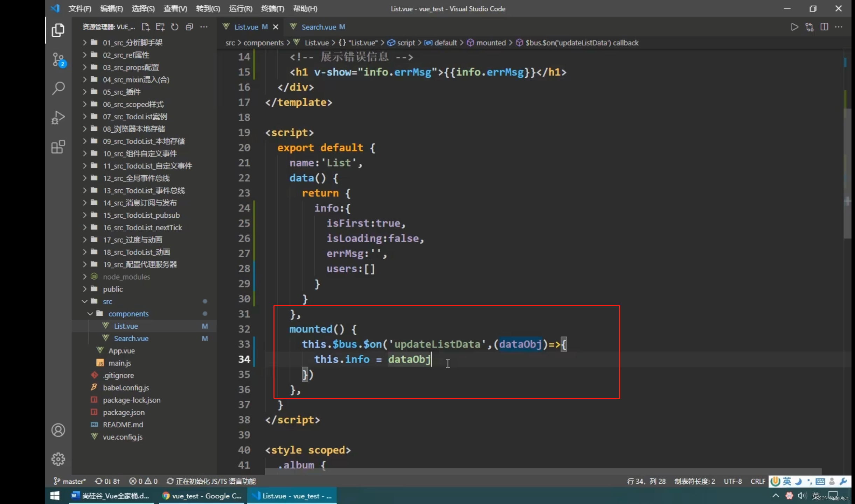Image resolution: width=855 pixels, height=504 pixels.
Task: Click the components breadcrumb segment
Action: 264,43
